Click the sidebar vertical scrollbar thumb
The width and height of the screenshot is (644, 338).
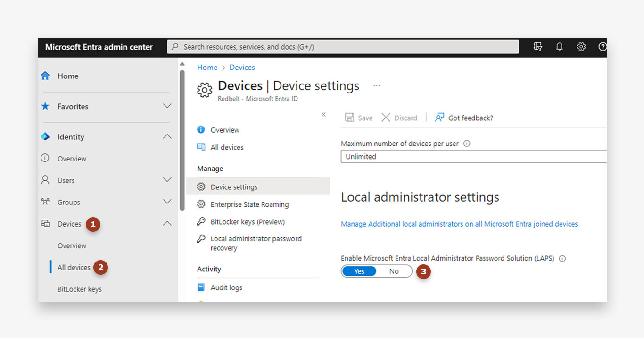(x=182, y=140)
